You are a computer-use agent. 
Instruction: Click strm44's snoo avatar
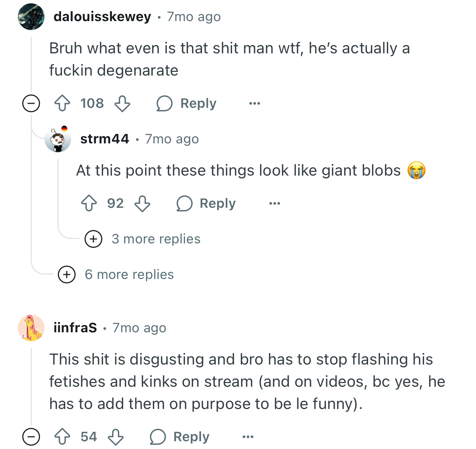58,139
